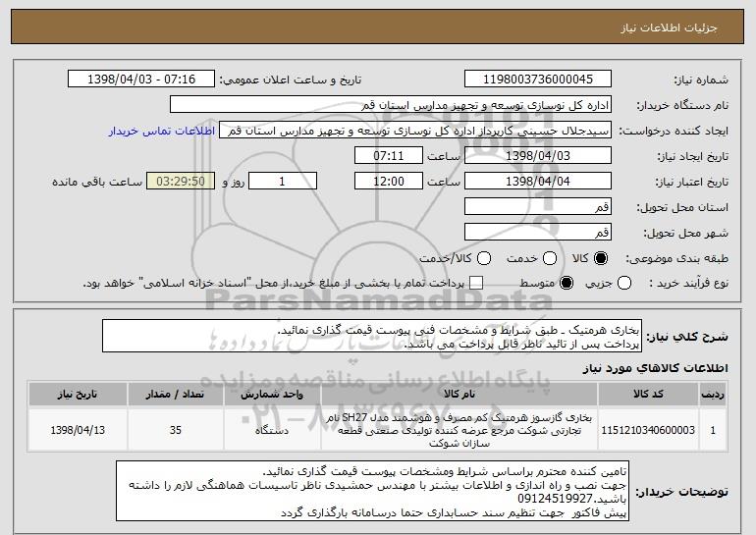756x535 pixels.
Task: Click the product code 1151210340600003 cell
Action: pyautogui.click(x=648, y=430)
